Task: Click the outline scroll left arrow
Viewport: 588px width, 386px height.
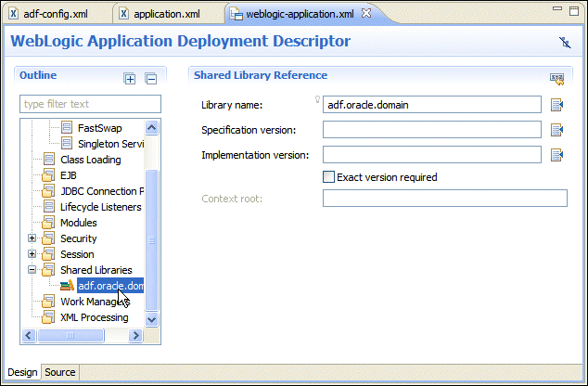Action: pyautogui.click(x=29, y=335)
